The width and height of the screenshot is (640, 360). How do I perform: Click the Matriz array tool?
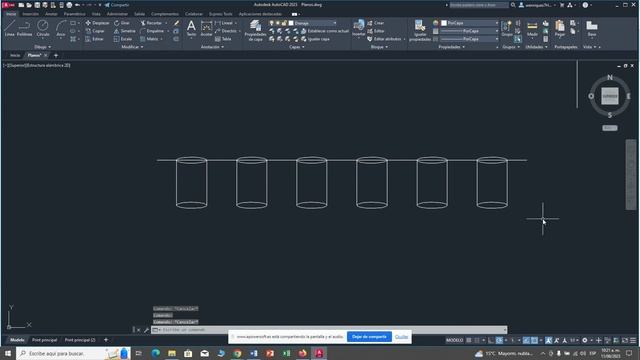pyautogui.click(x=149, y=39)
